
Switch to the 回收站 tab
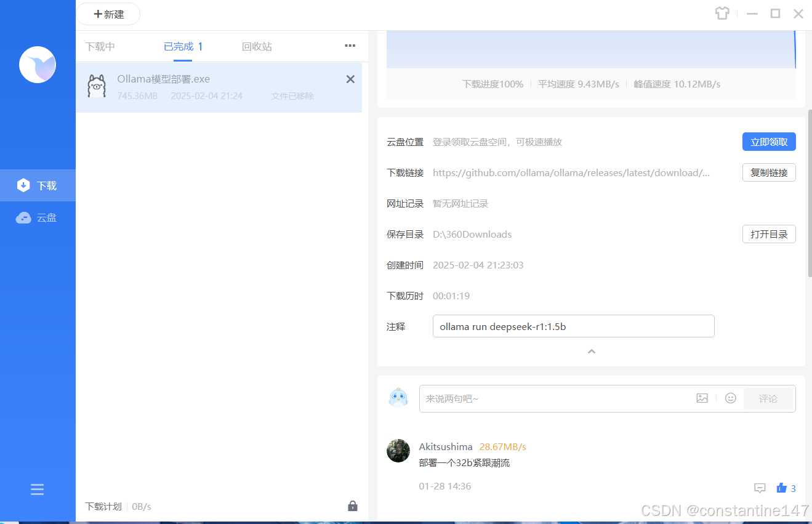(257, 46)
